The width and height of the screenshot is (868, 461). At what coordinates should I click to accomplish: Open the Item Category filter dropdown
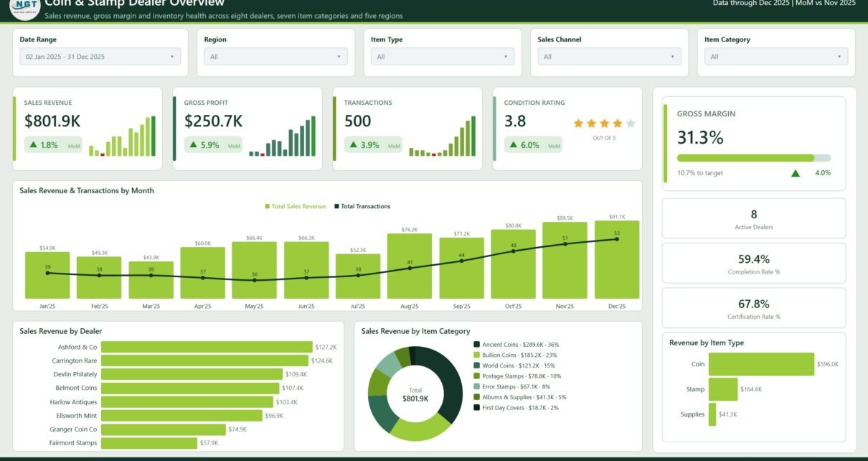click(x=776, y=57)
